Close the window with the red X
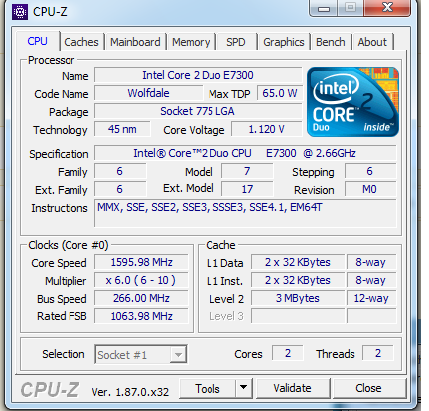The width and height of the screenshot is (429, 411). [387, 7]
